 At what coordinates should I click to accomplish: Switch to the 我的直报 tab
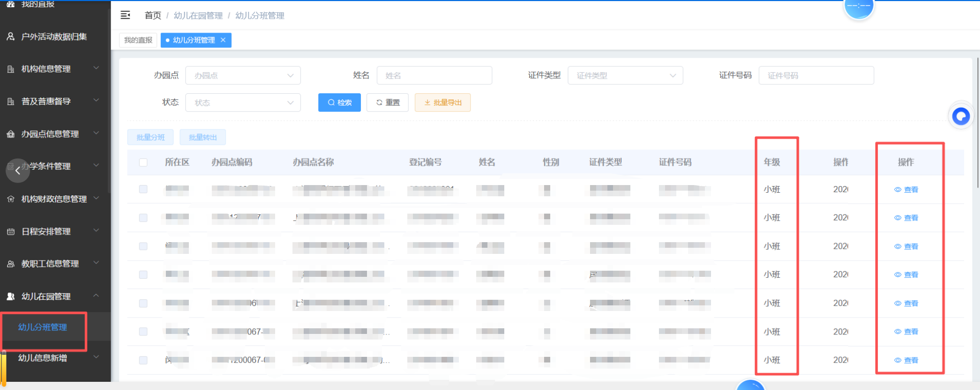point(138,40)
